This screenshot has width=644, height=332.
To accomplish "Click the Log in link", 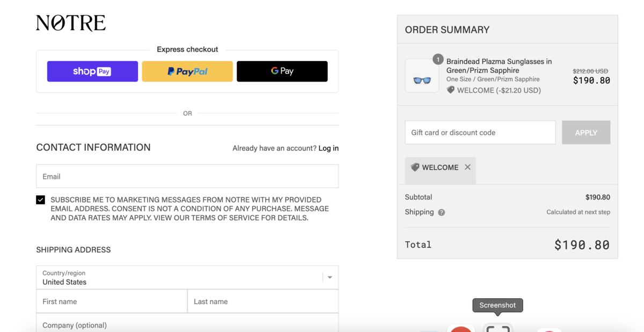I will (x=328, y=148).
